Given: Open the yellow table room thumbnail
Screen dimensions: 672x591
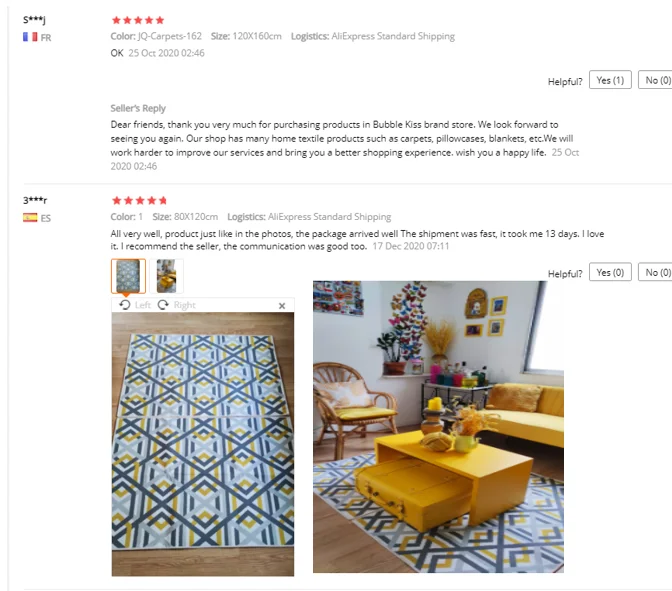Looking at the screenshot, I should pyautogui.click(x=167, y=276).
